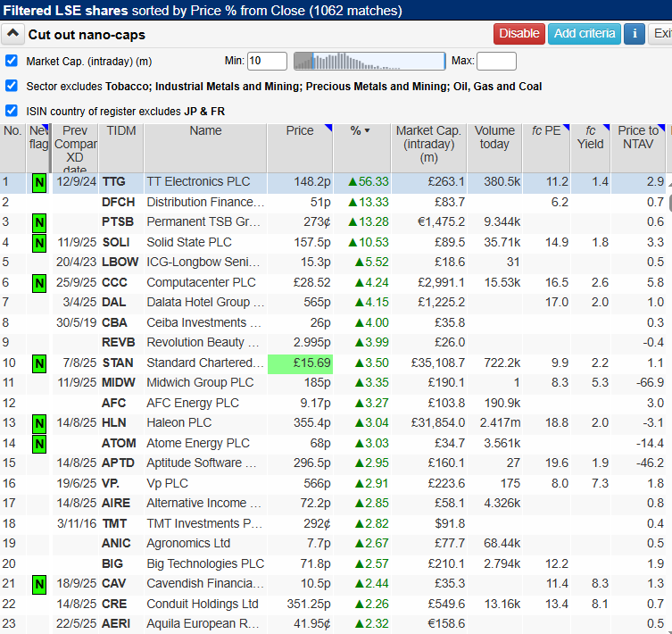Select the Conduit Holdings Ltd name

pos(203,604)
